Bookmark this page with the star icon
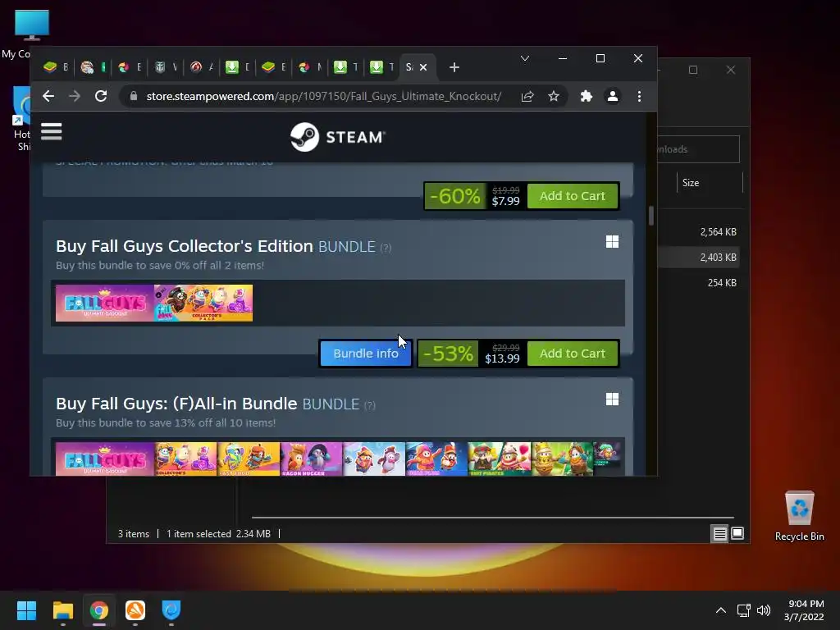The image size is (840, 630). coord(554,97)
